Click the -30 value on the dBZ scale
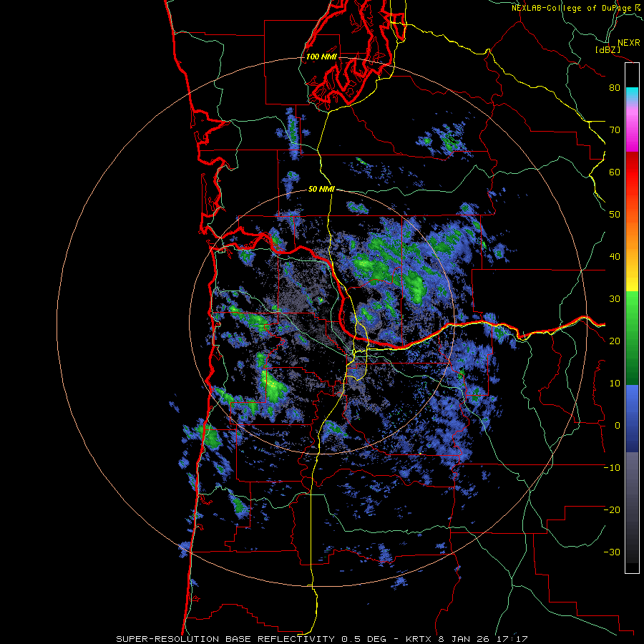The width and height of the screenshot is (644, 644). [x=612, y=552]
